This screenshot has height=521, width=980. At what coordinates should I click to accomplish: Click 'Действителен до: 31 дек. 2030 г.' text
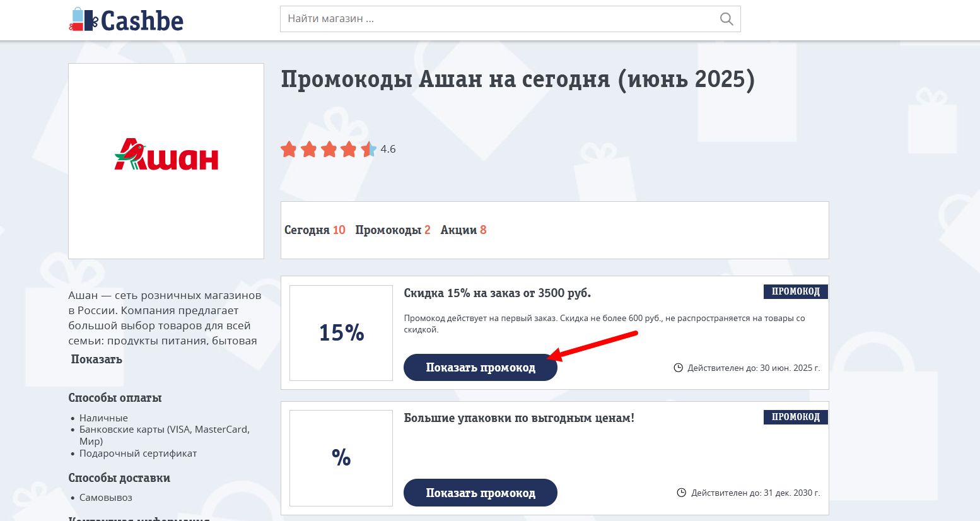point(755,493)
